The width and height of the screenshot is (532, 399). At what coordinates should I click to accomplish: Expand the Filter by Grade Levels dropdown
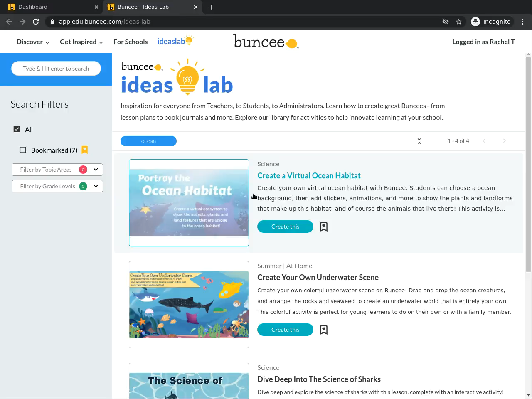pos(57,186)
